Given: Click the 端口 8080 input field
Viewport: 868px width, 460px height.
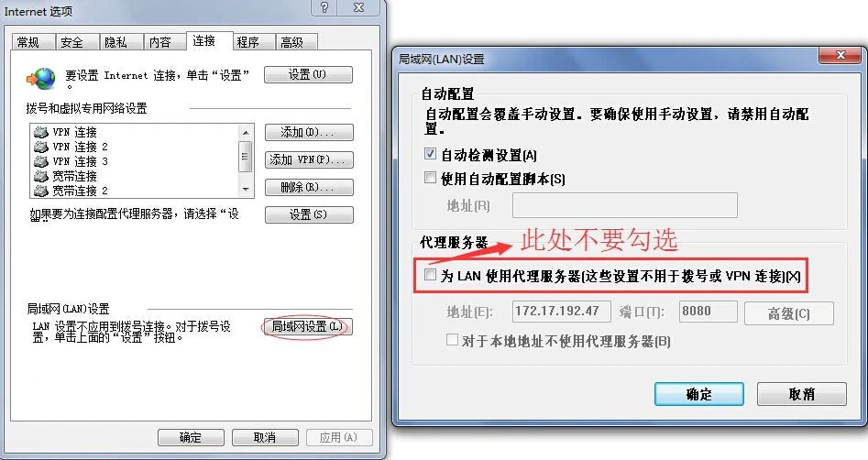Looking at the screenshot, I should click(x=708, y=311).
